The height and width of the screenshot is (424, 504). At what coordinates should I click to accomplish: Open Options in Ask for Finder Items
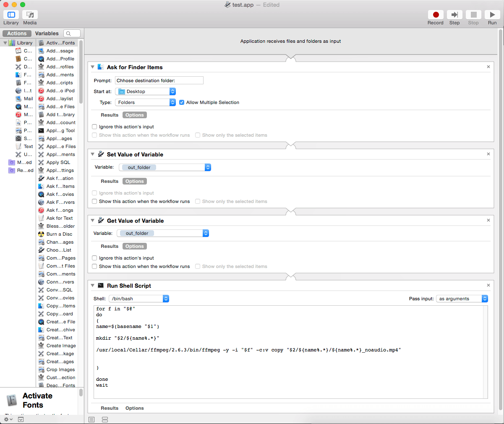(x=134, y=115)
